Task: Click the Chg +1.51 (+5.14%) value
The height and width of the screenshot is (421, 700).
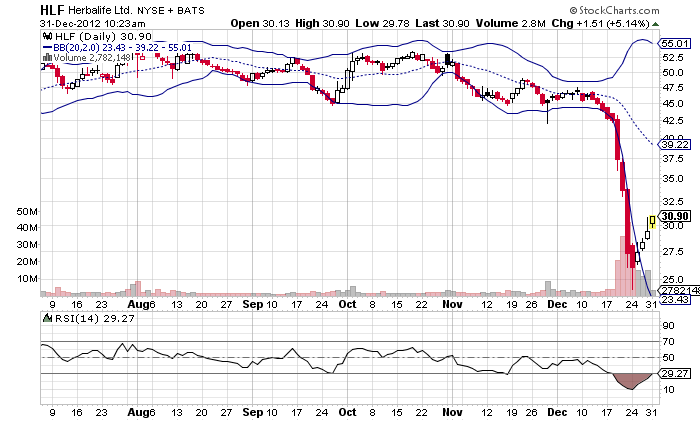Action: click(600, 23)
